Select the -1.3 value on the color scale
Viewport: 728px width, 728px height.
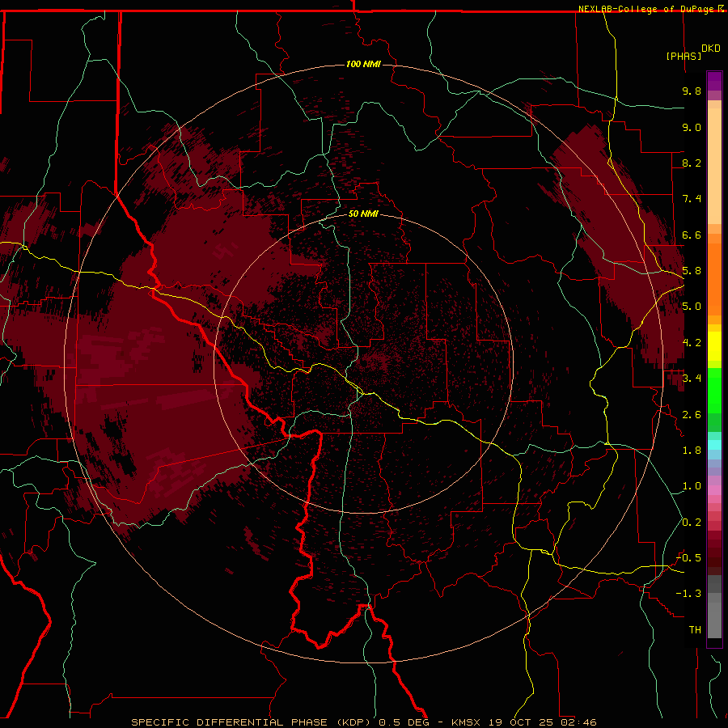point(688,594)
